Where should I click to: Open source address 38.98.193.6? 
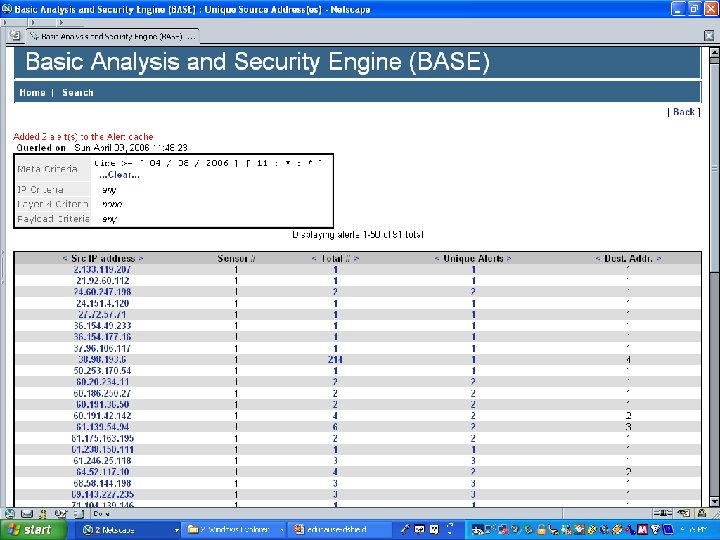pos(102,360)
